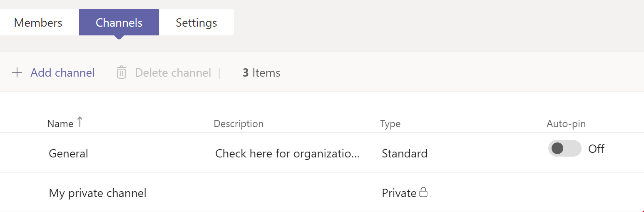Viewport: 644px width, 212px height.
Task: Click the Type column header
Action: pos(390,124)
